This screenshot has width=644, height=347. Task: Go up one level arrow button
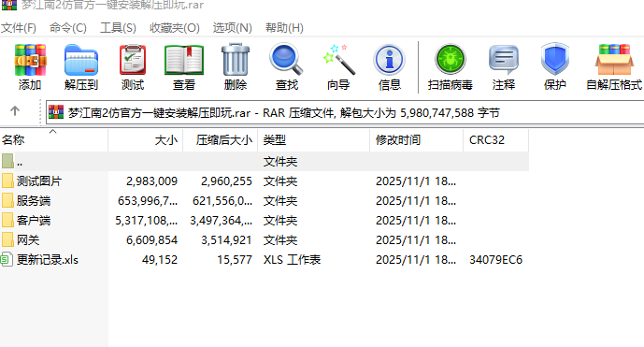[x=15, y=111]
